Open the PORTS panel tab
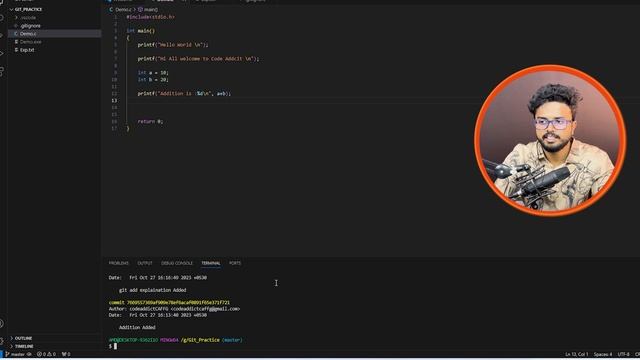 [235, 263]
